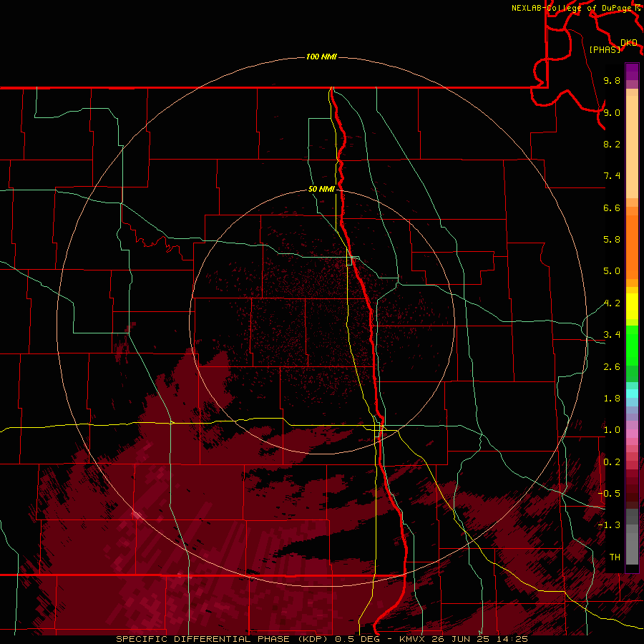
Task: Select the 1.8 value on the color scale
Action: tap(612, 399)
